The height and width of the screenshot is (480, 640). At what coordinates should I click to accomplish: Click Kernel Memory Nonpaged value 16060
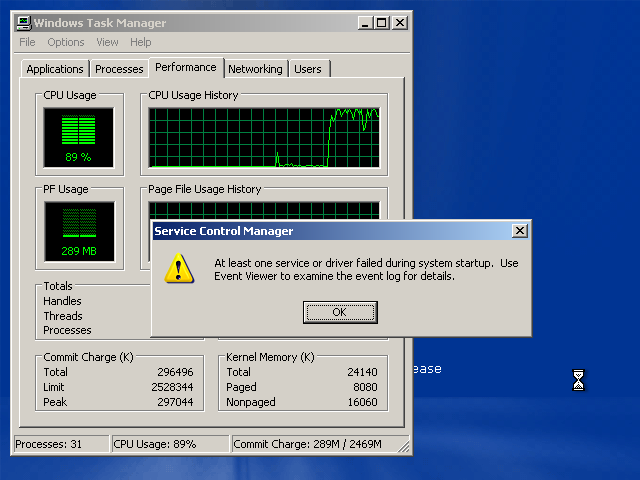[x=362, y=402]
